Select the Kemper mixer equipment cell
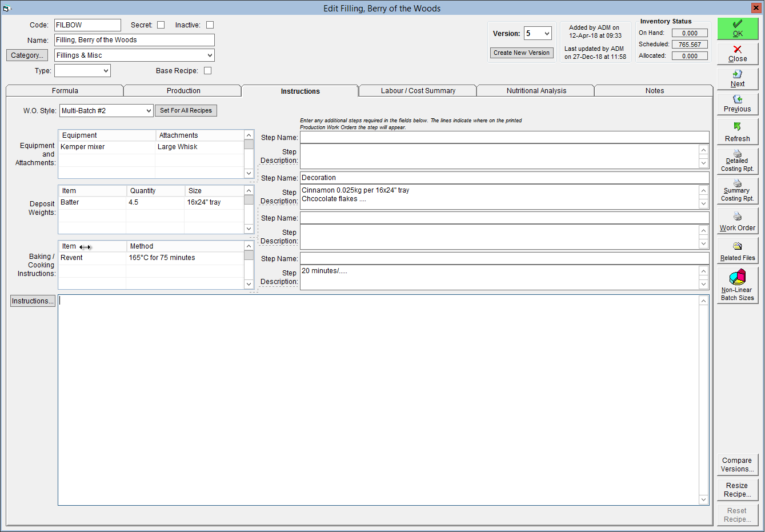This screenshot has height=532, width=765. coord(106,147)
